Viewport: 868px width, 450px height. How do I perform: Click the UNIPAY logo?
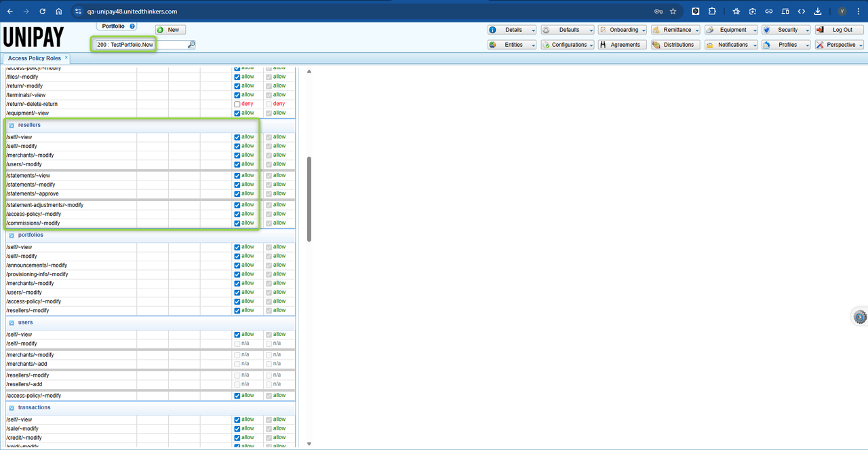pyautogui.click(x=33, y=37)
